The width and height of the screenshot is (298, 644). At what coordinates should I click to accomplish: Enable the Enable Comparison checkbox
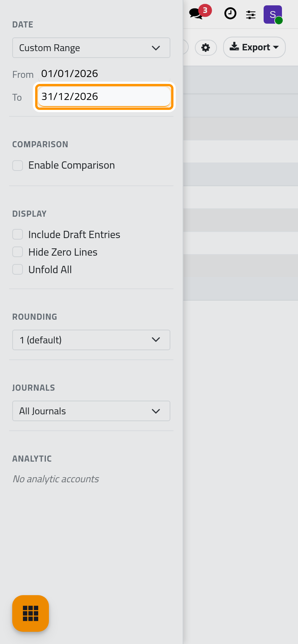point(18,166)
